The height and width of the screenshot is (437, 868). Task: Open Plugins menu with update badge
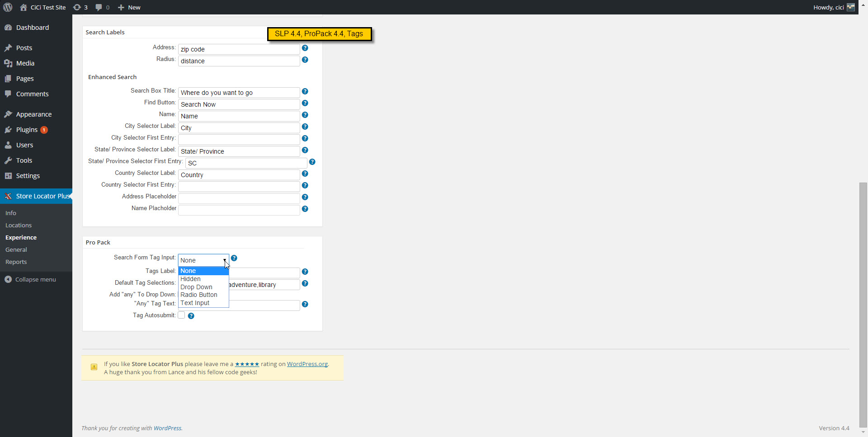pyautogui.click(x=36, y=130)
